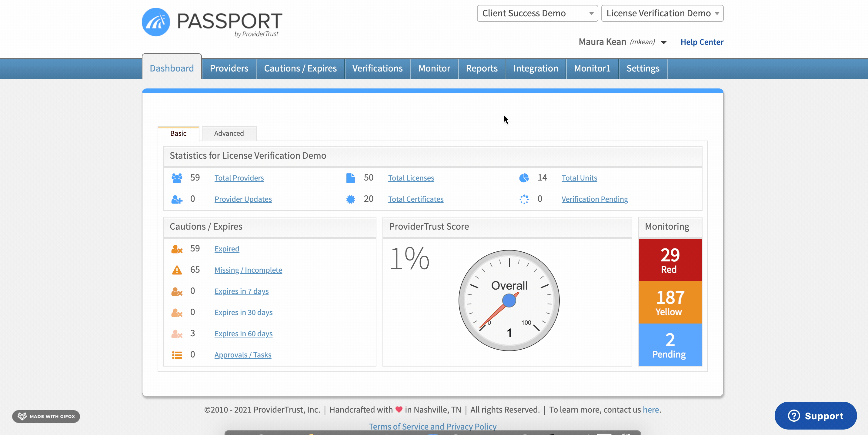Switch to the Advanced tab

click(229, 133)
